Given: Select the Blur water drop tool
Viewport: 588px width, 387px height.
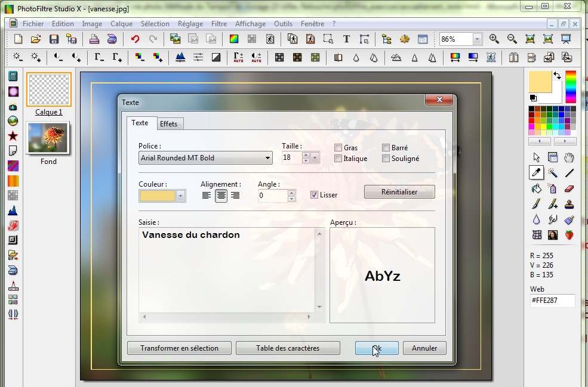Looking at the screenshot, I should (x=536, y=219).
